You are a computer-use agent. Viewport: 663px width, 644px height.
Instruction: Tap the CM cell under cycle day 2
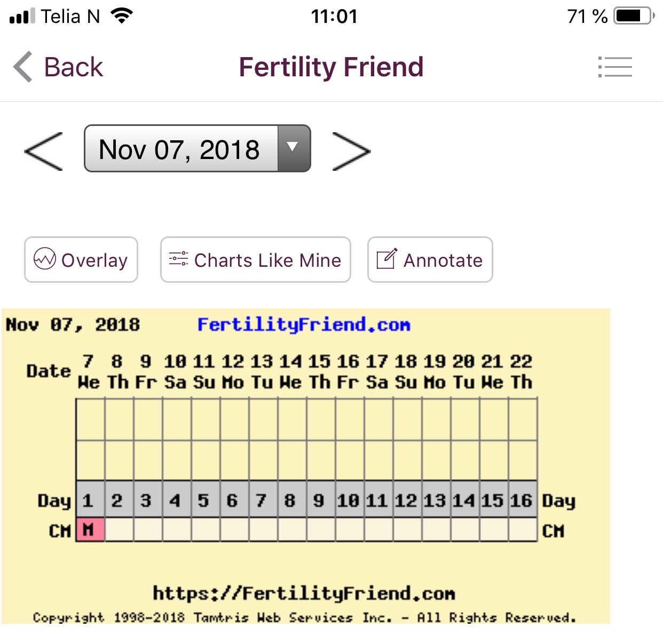(x=119, y=530)
